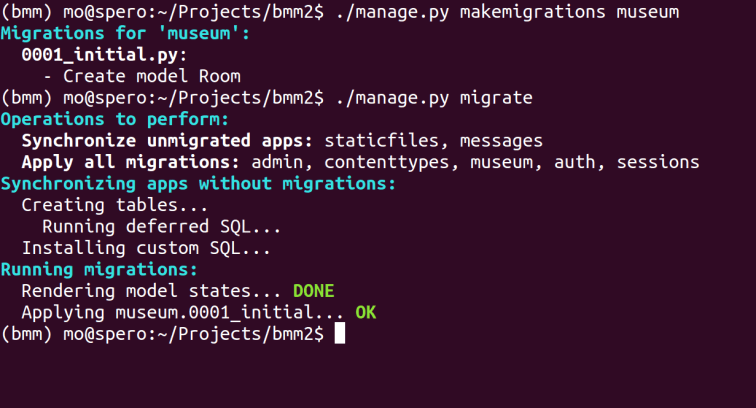Click the word "sessions" in the migrations list

coord(658,162)
